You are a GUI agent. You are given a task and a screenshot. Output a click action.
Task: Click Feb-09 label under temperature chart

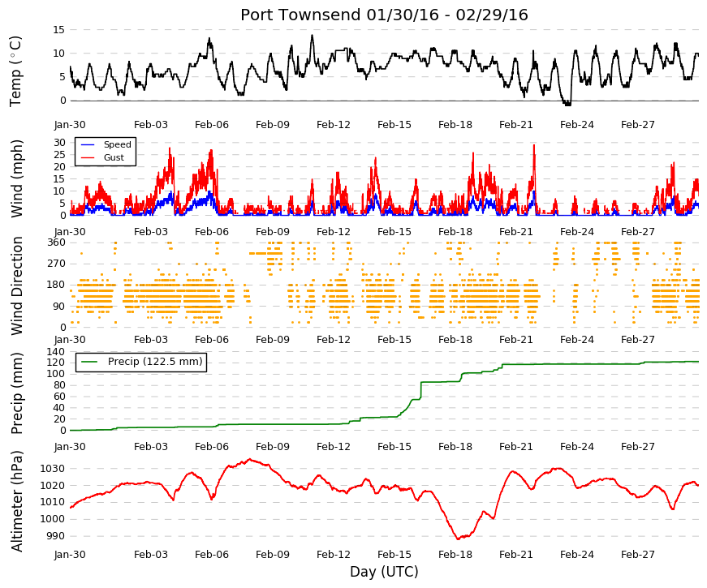(x=273, y=125)
